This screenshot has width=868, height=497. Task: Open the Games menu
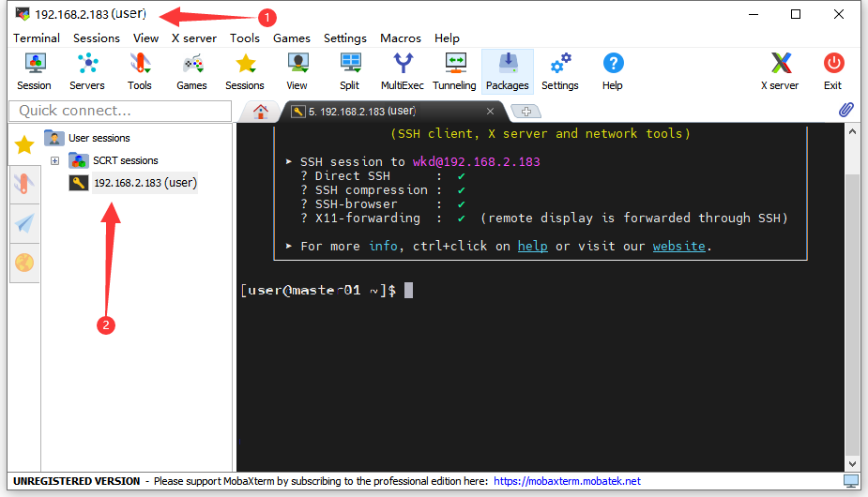[292, 38]
